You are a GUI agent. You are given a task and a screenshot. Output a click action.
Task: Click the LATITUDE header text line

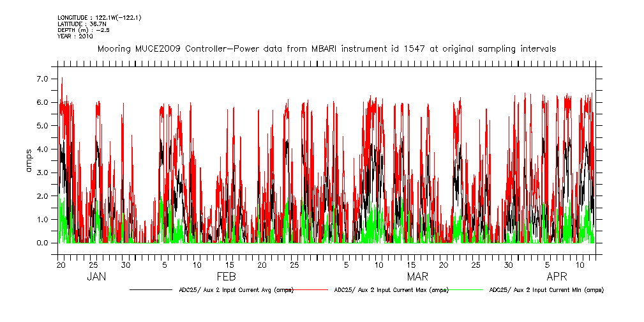[81, 24]
